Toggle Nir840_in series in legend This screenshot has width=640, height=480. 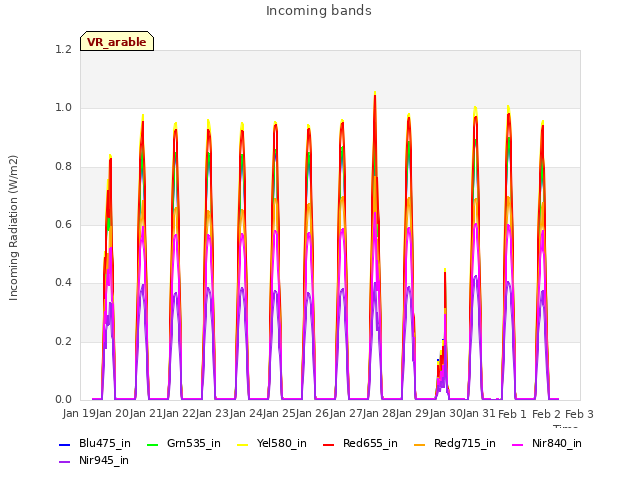click(547, 443)
